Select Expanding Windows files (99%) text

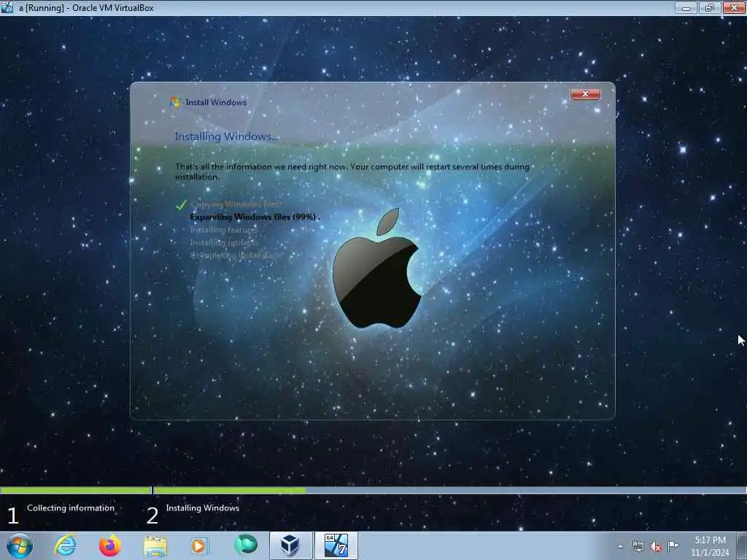click(x=253, y=217)
